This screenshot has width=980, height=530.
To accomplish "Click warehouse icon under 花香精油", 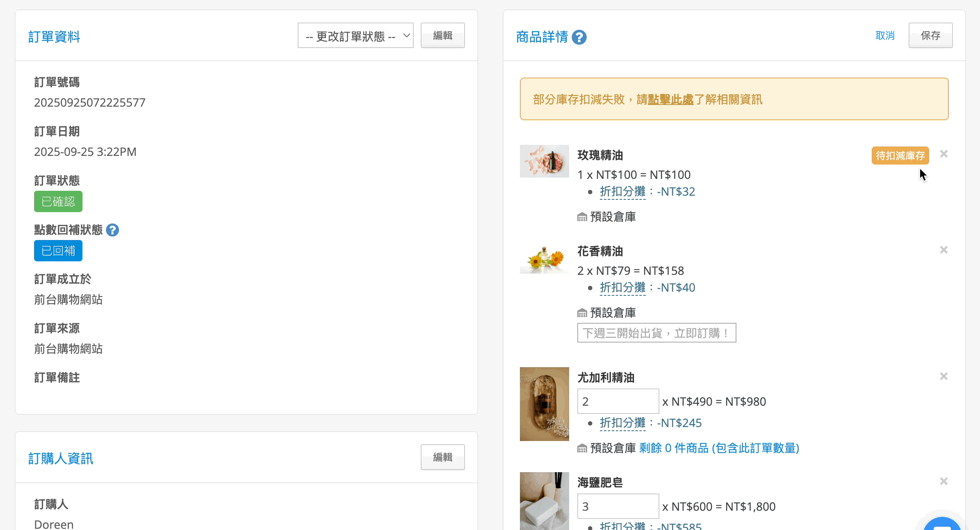I will (582, 313).
